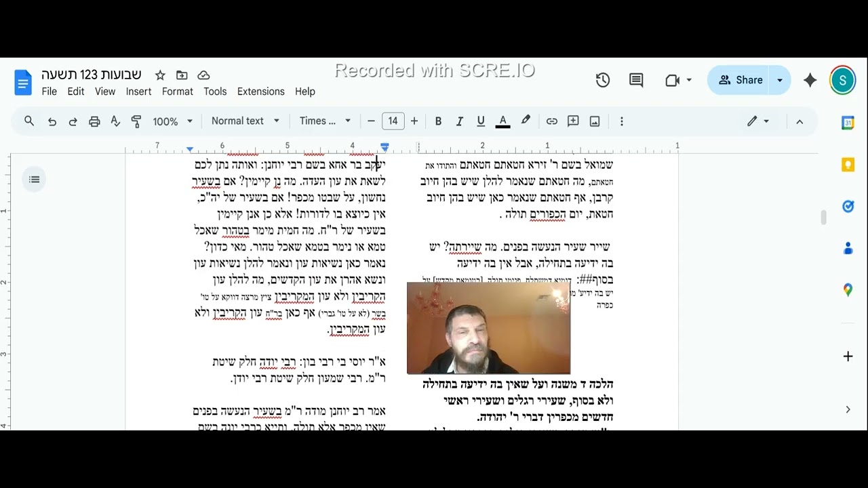Viewport: 868px width, 488px height.
Task: Expand the video call options arrow
Action: pos(689,80)
